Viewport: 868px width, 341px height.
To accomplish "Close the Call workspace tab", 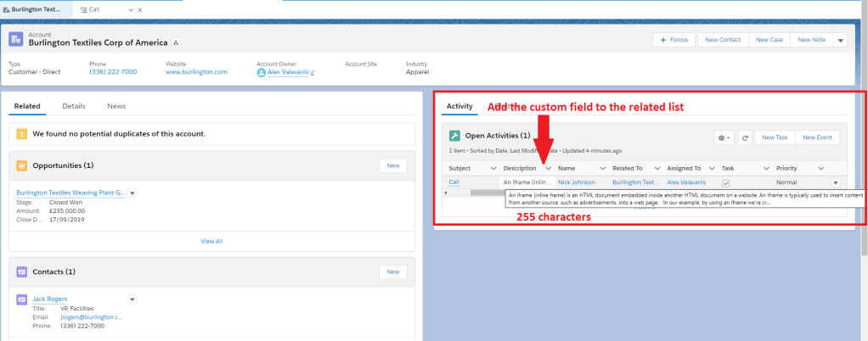I will [x=140, y=8].
